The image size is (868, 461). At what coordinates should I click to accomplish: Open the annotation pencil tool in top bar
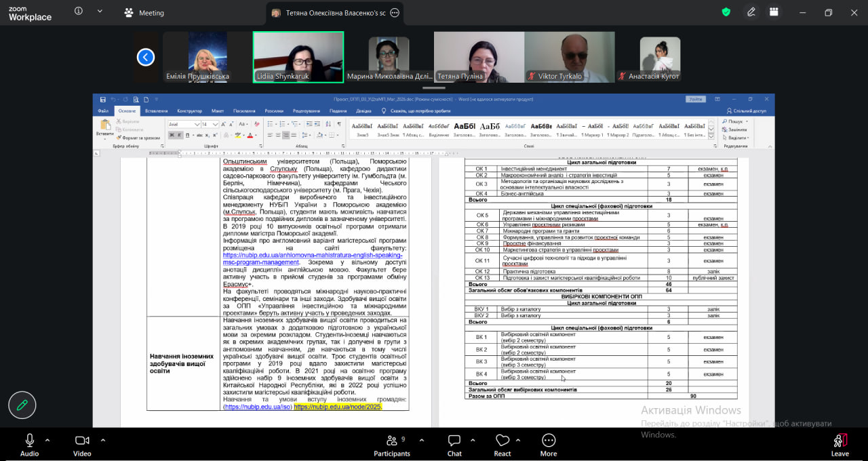(751, 12)
